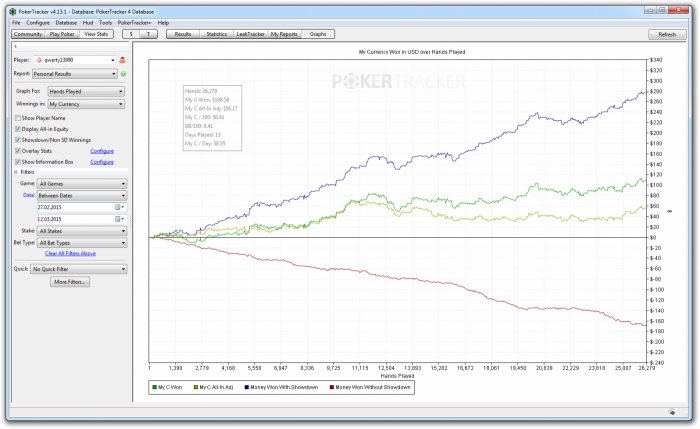Open the Stake dropdown showing All Stakes
The height and width of the screenshot is (429, 700).
pyautogui.click(x=82, y=231)
